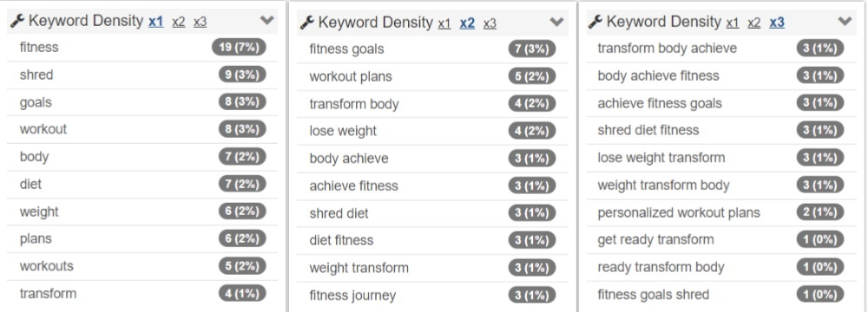The image size is (868, 312).
Task: Click the wrench icon in third Keyword Density panel
Action: coord(595,23)
